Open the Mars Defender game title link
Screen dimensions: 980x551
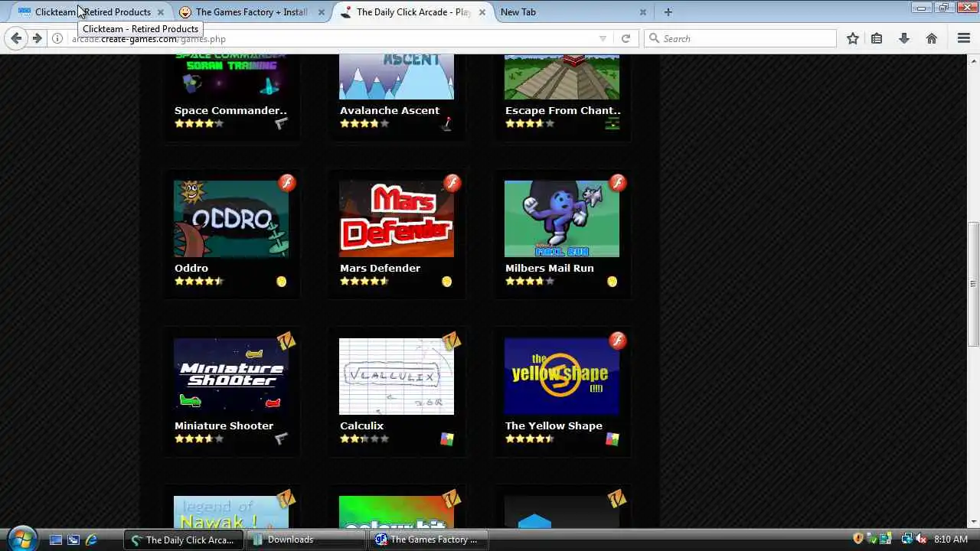[x=380, y=268]
